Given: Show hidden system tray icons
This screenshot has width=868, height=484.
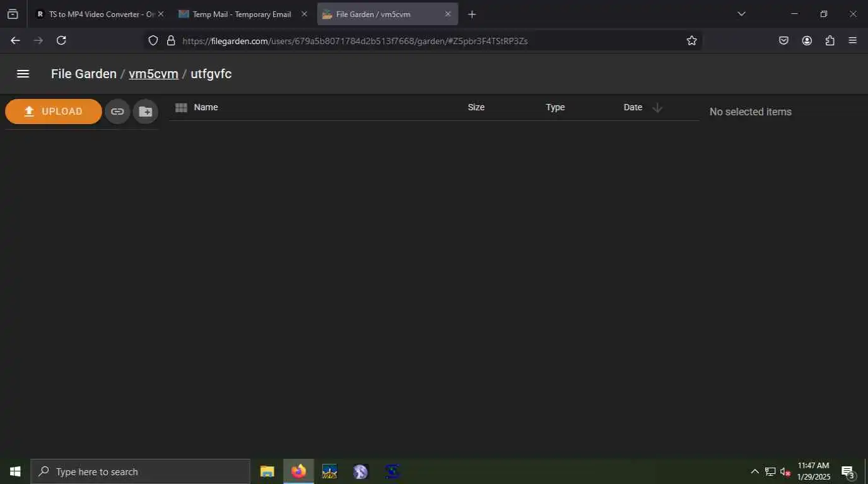Looking at the screenshot, I should pyautogui.click(x=754, y=471).
